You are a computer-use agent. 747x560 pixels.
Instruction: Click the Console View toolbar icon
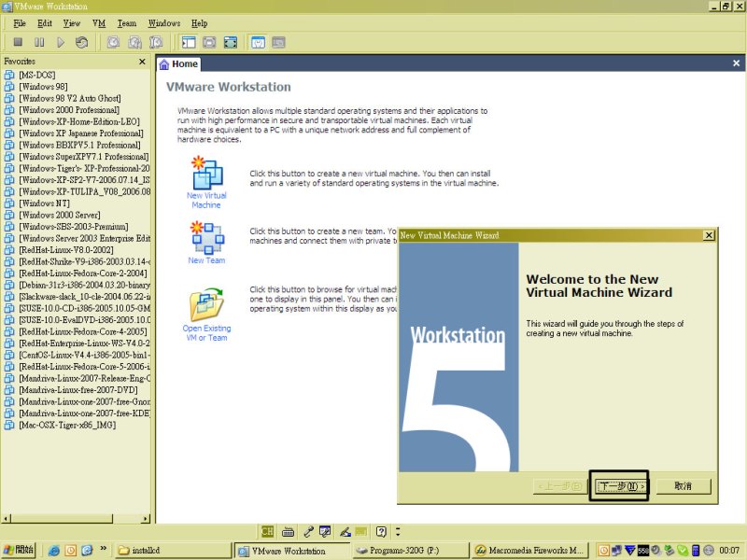click(278, 42)
